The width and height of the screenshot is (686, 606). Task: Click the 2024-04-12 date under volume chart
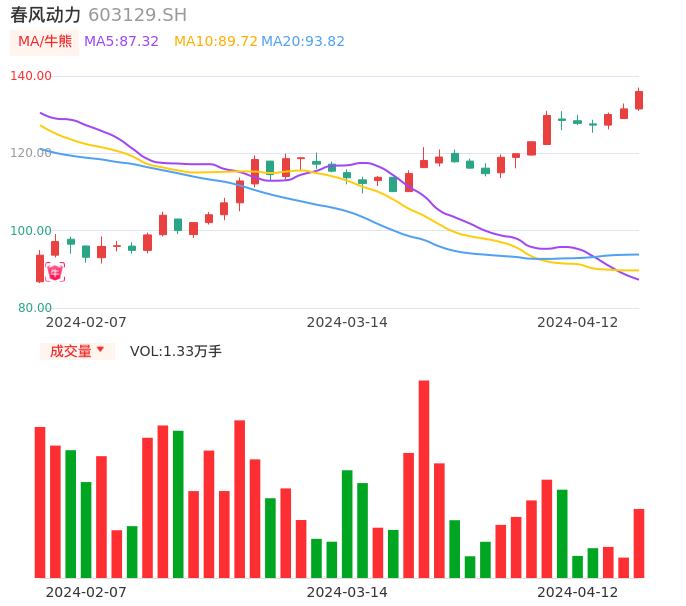pyautogui.click(x=578, y=591)
